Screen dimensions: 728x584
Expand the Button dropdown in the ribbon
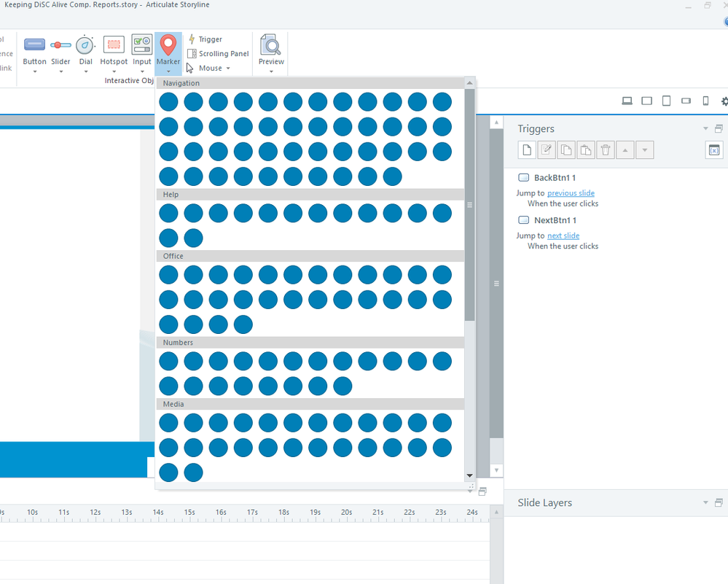click(x=34, y=71)
